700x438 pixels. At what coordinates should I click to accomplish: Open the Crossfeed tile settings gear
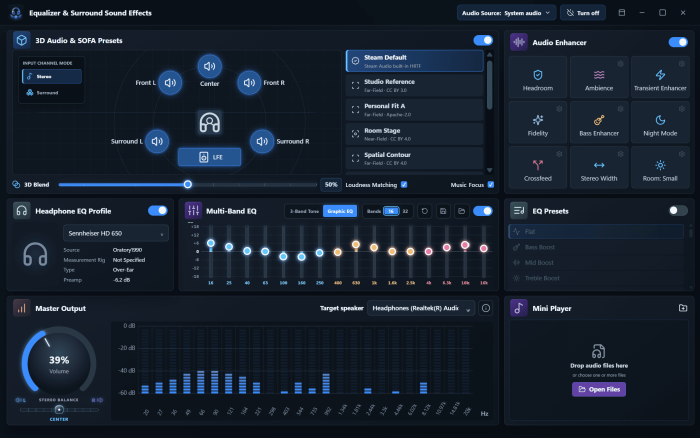coord(559,154)
